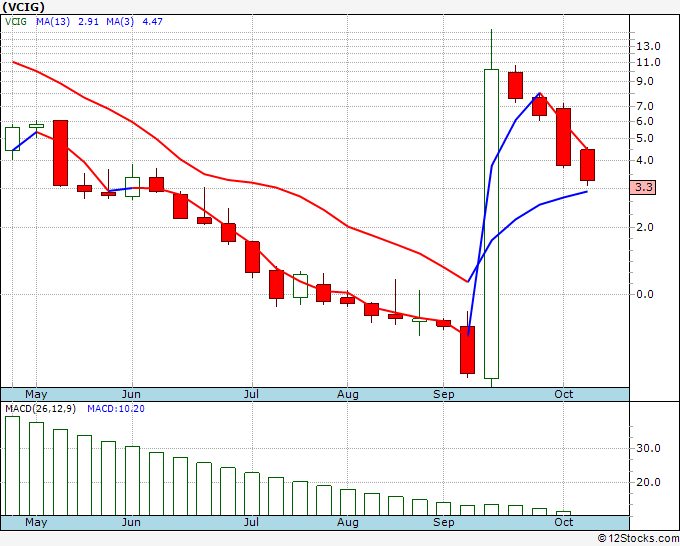Select the 4.47 moving average value
This screenshot has width=680, height=546.
[152, 22]
